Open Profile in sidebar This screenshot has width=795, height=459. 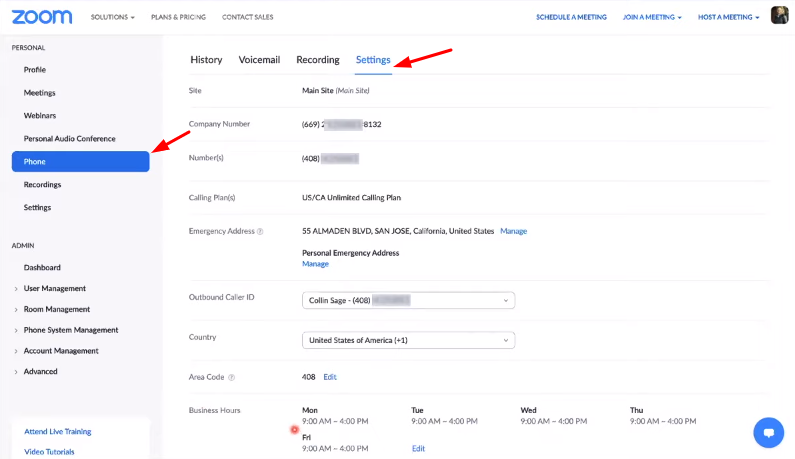[34, 70]
